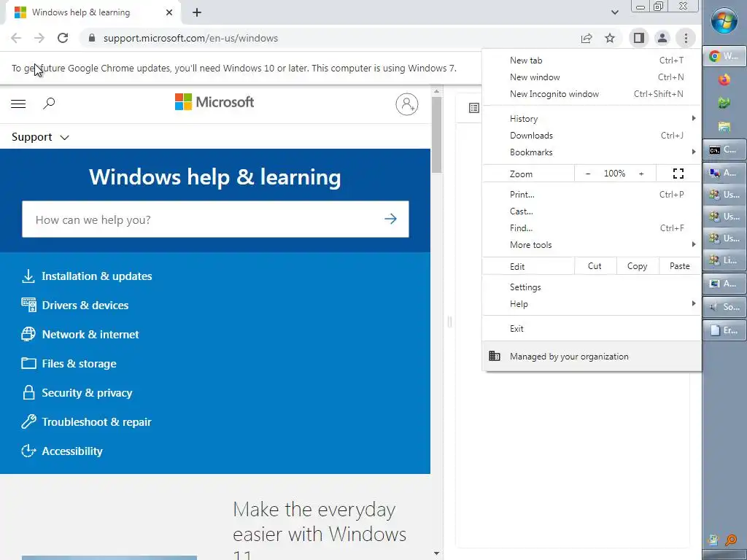Choose Print from the Chrome menu
This screenshot has height=560, width=747.
[592, 194]
